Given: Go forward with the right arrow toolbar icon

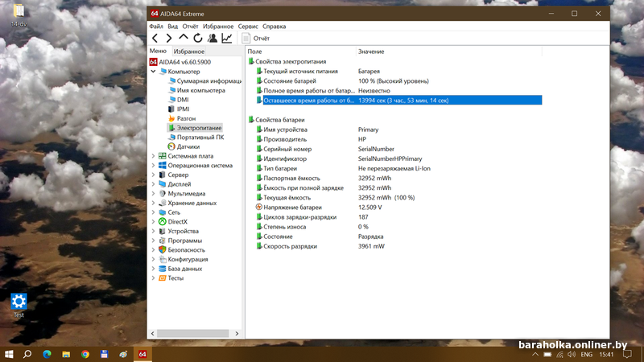Looking at the screenshot, I should tap(169, 38).
